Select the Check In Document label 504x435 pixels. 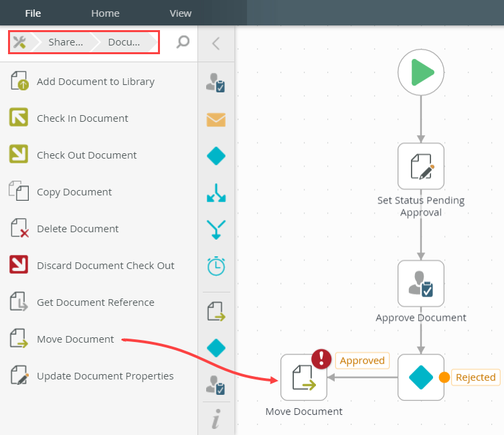(82, 118)
